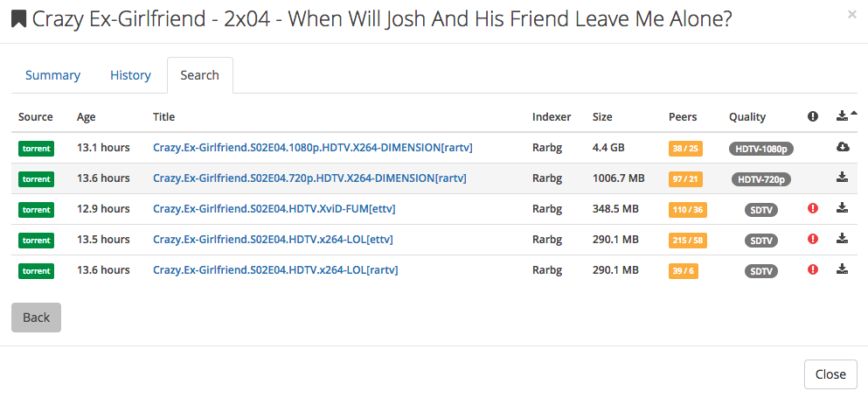
Task: Sort results by Peers column
Action: click(683, 116)
